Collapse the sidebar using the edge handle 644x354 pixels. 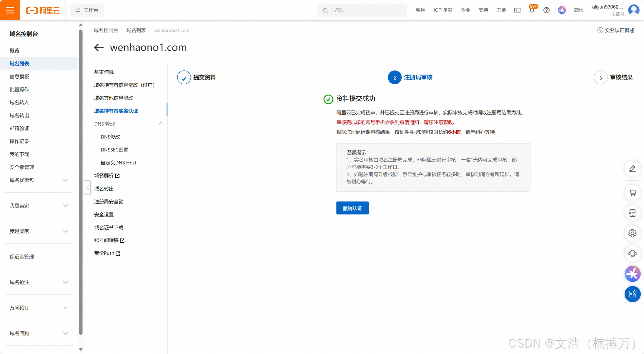(87, 188)
